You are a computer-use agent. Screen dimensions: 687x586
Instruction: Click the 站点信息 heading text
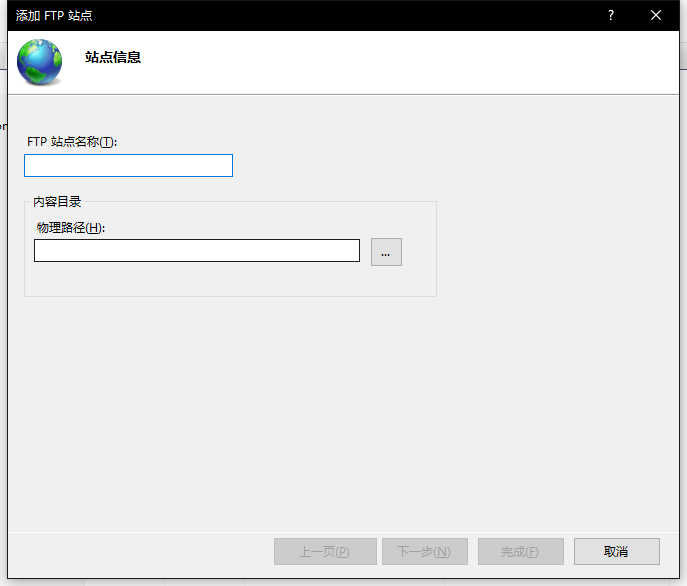pos(113,57)
